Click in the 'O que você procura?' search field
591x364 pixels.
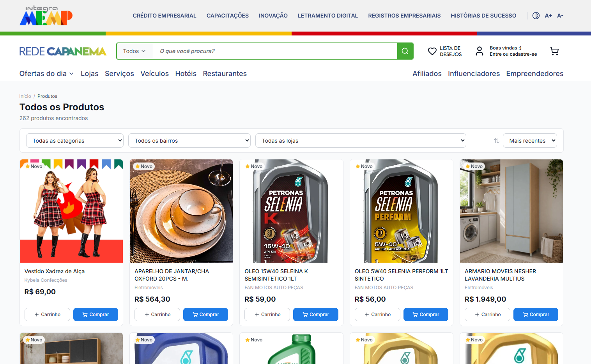coord(275,51)
